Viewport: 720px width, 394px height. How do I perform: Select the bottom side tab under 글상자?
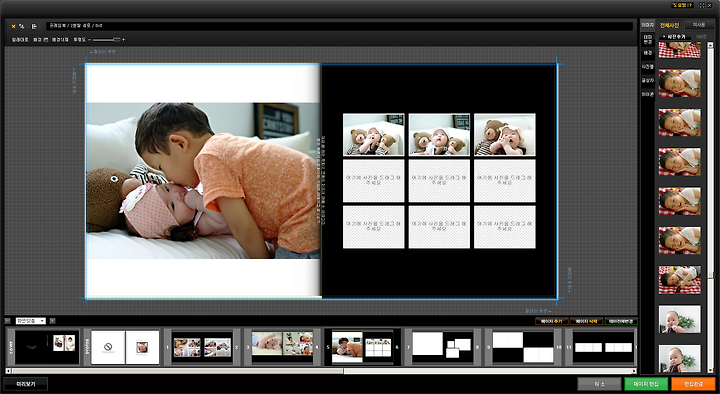[x=647, y=95]
